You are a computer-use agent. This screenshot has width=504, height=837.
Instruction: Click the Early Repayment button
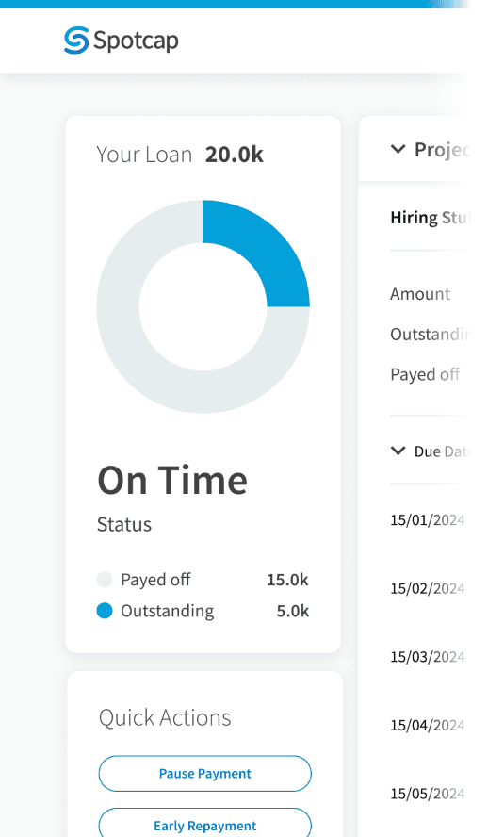click(204, 824)
